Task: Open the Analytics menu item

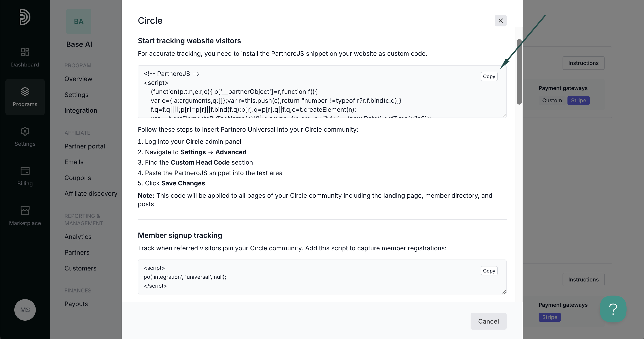Action: click(78, 237)
